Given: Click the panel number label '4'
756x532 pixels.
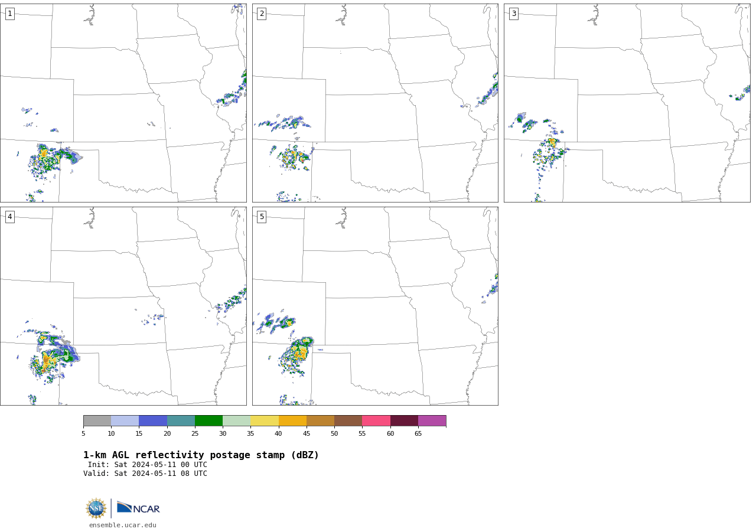Looking at the screenshot, I should 10,217.
